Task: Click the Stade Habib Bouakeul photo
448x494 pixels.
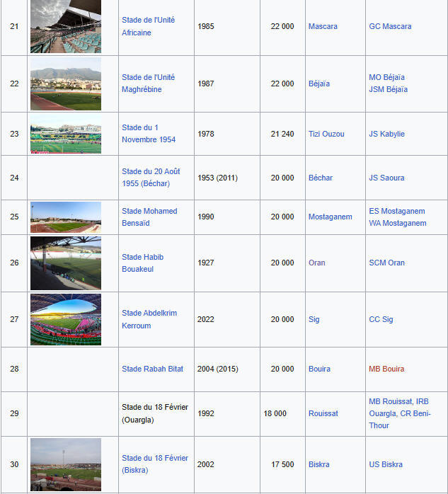Action: click(66, 263)
